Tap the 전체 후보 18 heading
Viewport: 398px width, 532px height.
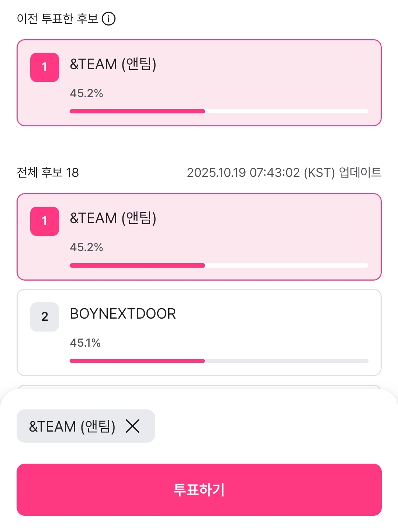tap(48, 172)
